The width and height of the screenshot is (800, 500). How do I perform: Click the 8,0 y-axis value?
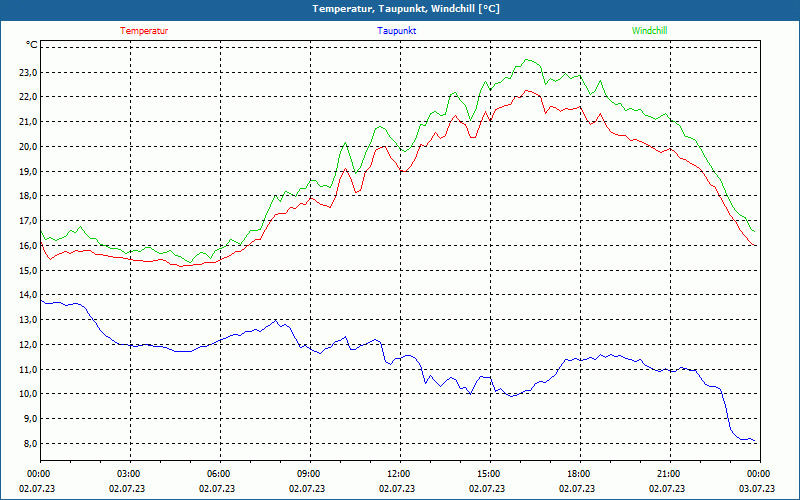30,443
